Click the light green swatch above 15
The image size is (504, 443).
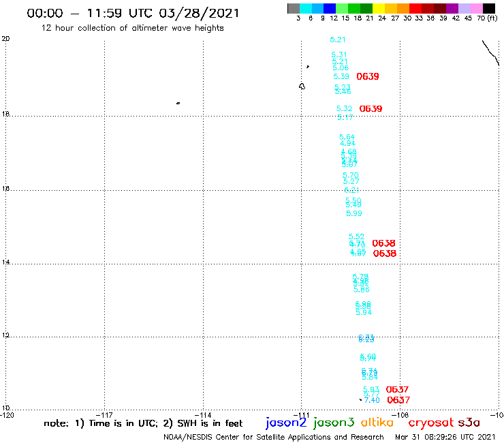(342, 8)
